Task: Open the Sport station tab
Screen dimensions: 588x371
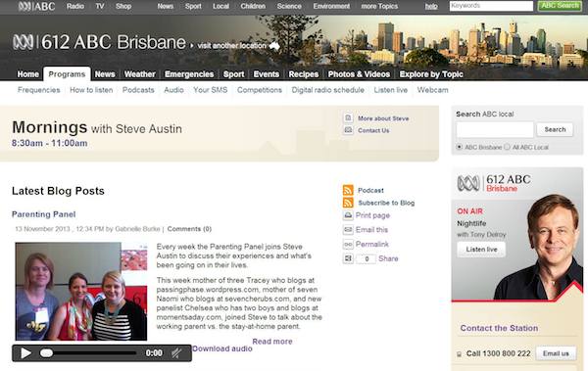Action: click(233, 74)
